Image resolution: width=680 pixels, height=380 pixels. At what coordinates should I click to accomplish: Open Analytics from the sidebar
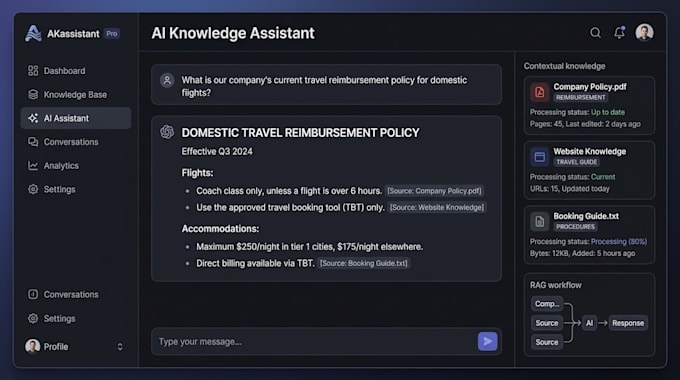click(x=75, y=166)
